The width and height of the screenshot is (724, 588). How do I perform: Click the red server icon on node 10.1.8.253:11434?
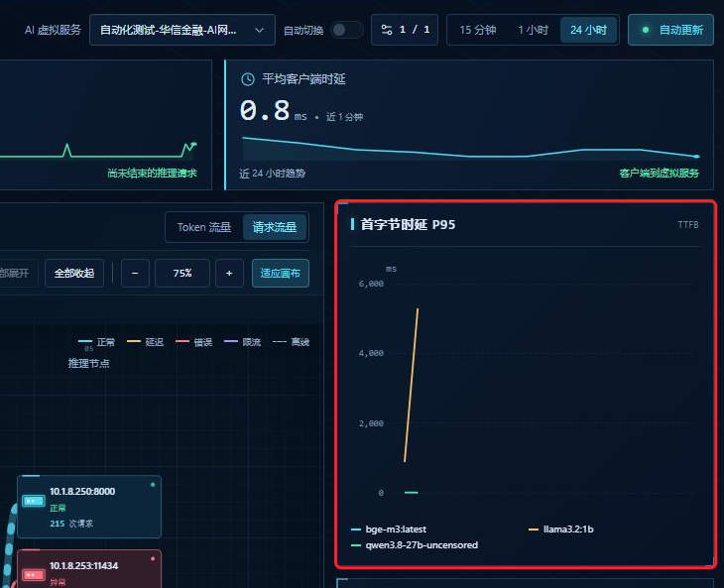click(34, 575)
